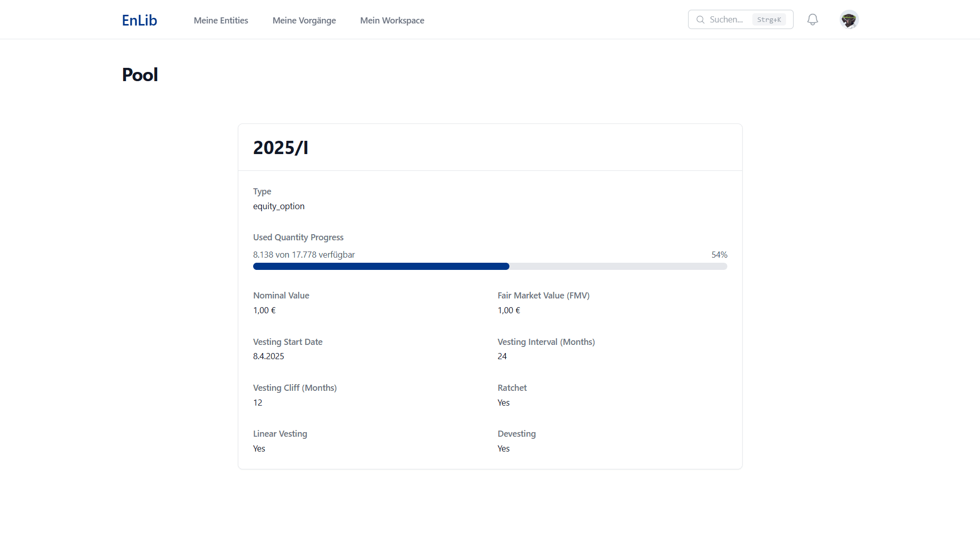Image resolution: width=980 pixels, height=551 pixels.
Task: Focus the Suchen search field
Action: (726, 19)
